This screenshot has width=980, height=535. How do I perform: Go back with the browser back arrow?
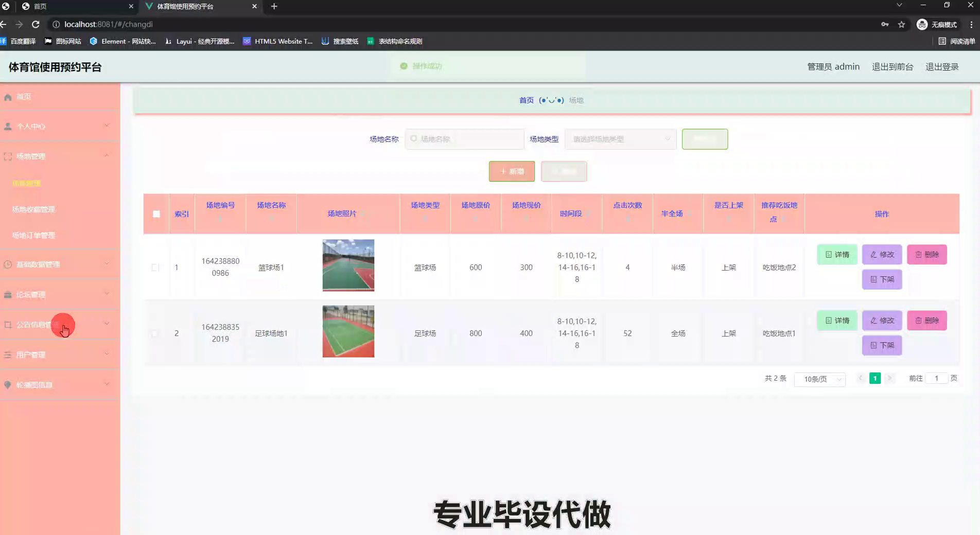[4, 24]
